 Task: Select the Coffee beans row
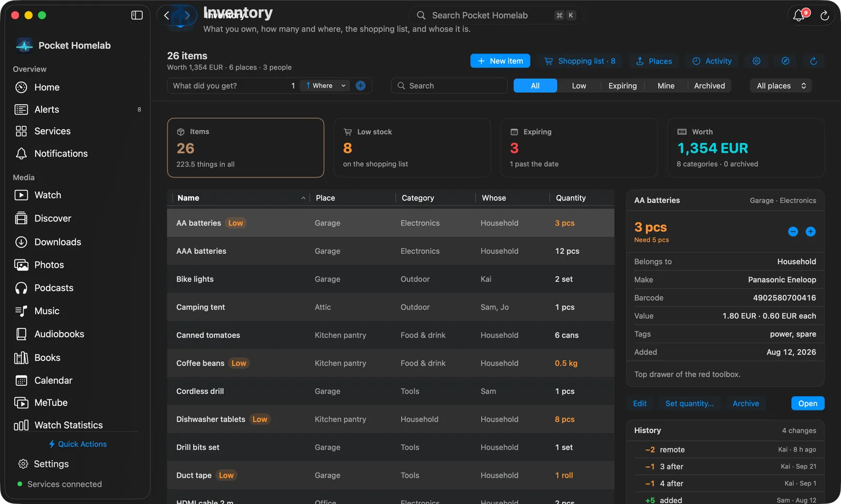[x=391, y=363]
